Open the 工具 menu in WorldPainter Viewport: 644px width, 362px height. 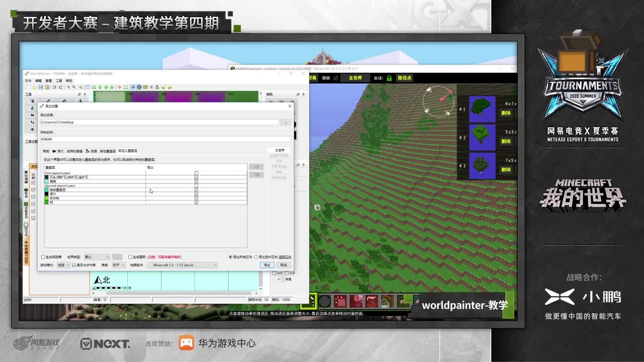(59, 80)
